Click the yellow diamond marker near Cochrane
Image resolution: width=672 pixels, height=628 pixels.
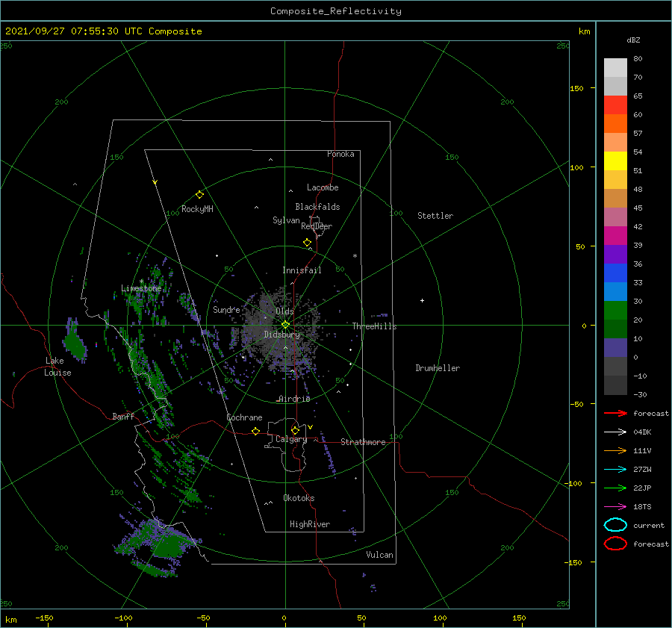tap(256, 431)
